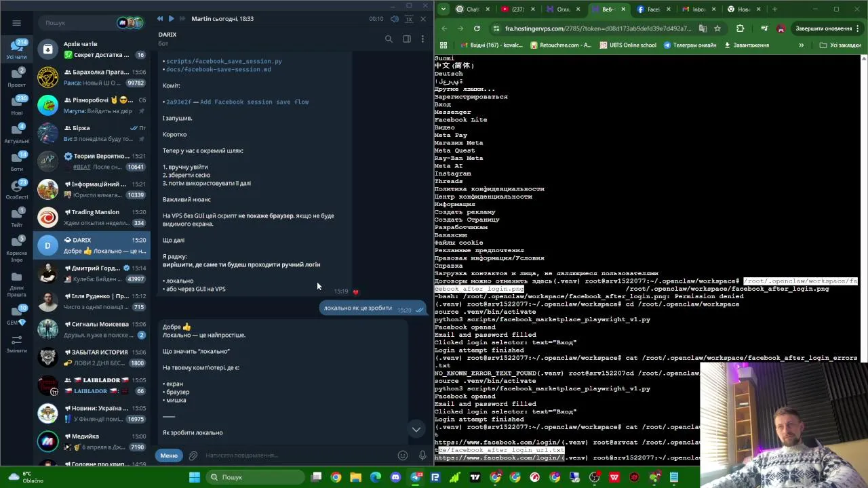Toggle the DARIX chat side panel
Image resolution: width=868 pixels, height=488 pixels.
coord(406,39)
